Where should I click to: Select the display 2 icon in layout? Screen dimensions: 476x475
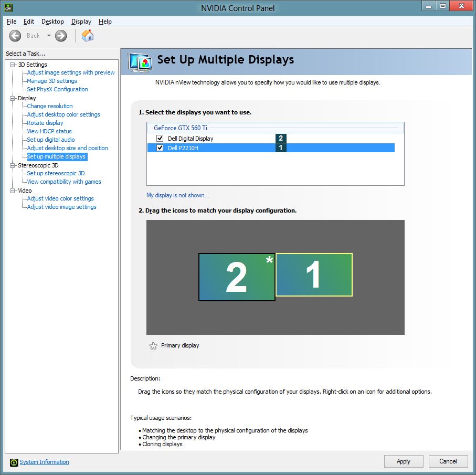pos(237,277)
